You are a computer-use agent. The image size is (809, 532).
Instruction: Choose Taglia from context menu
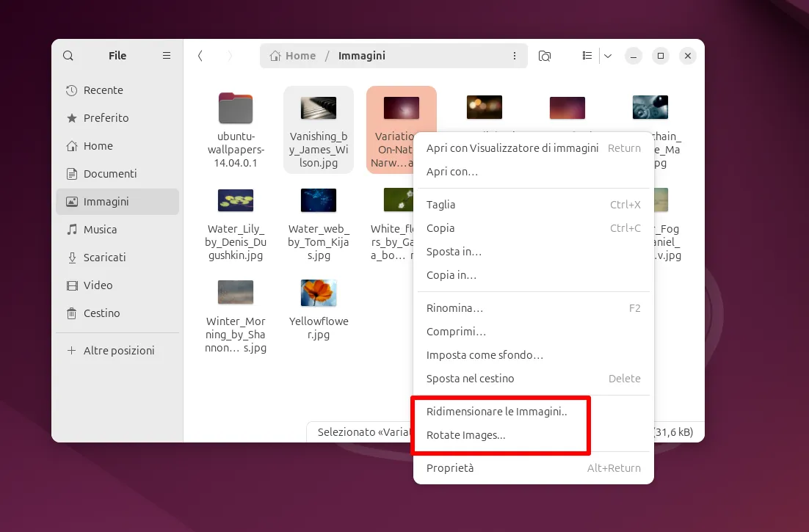tap(534, 205)
